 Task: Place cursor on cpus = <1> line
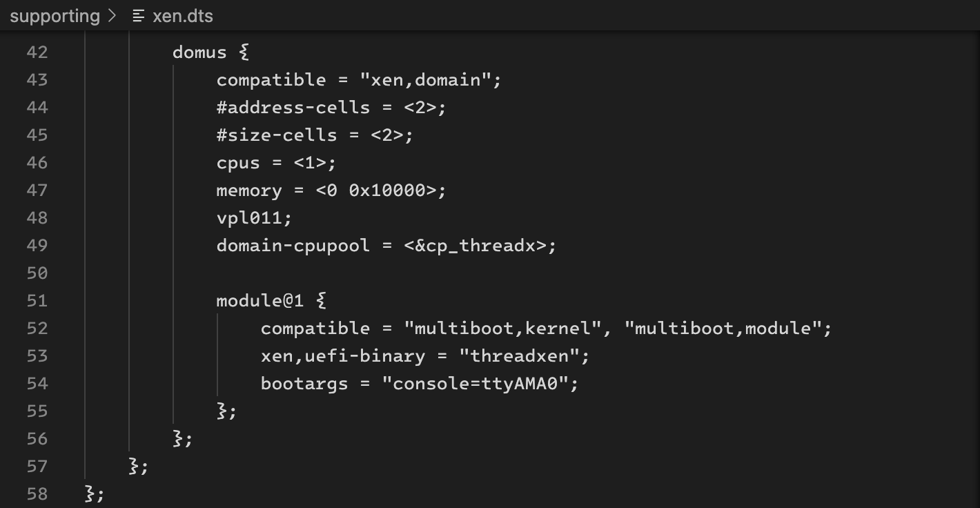point(276,163)
